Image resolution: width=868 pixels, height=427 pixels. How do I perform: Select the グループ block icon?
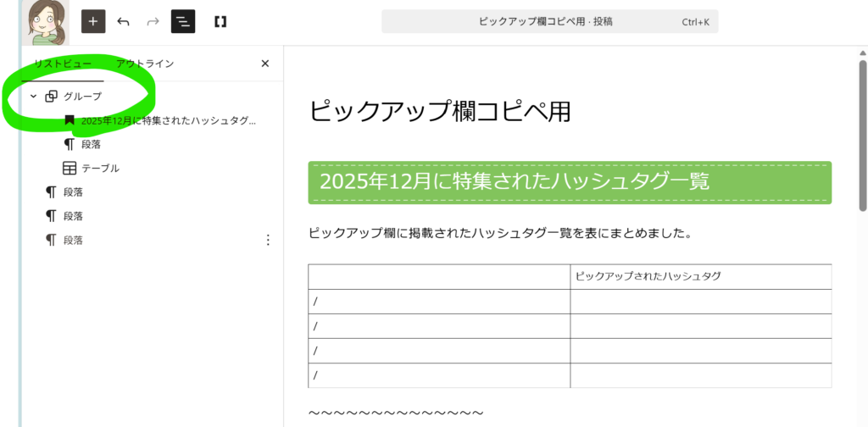tap(52, 97)
